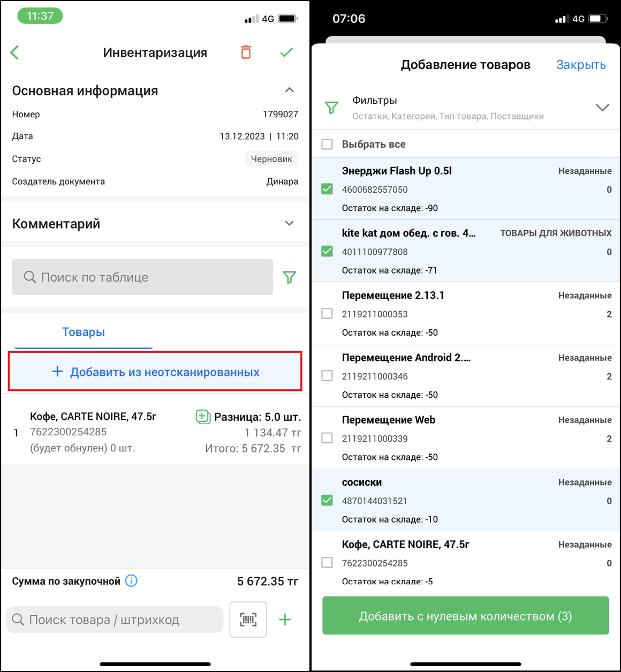Image resolution: width=621 pixels, height=672 pixels.
Task: Open the table filter funnel icon
Action: [290, 277]
